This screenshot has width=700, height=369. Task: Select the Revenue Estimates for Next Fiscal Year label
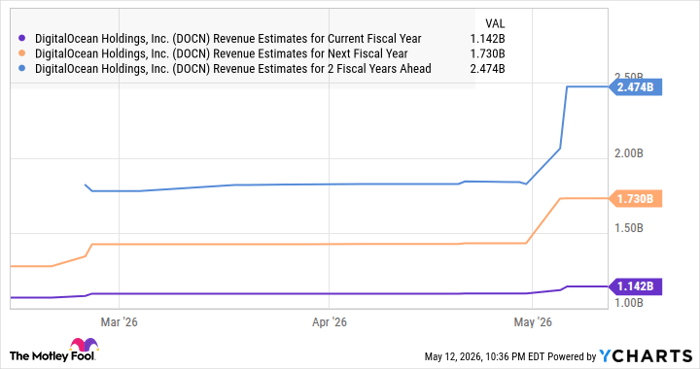point(221,54)
